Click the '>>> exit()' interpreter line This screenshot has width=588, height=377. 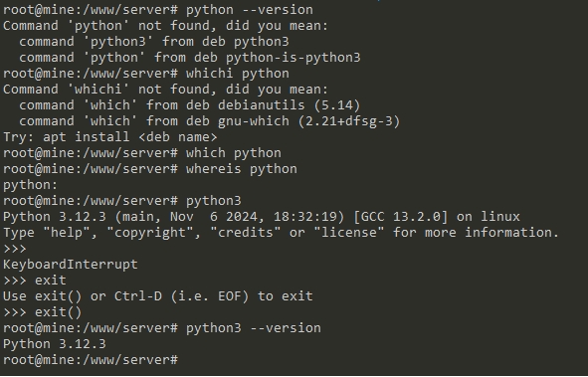coord(42,312)
